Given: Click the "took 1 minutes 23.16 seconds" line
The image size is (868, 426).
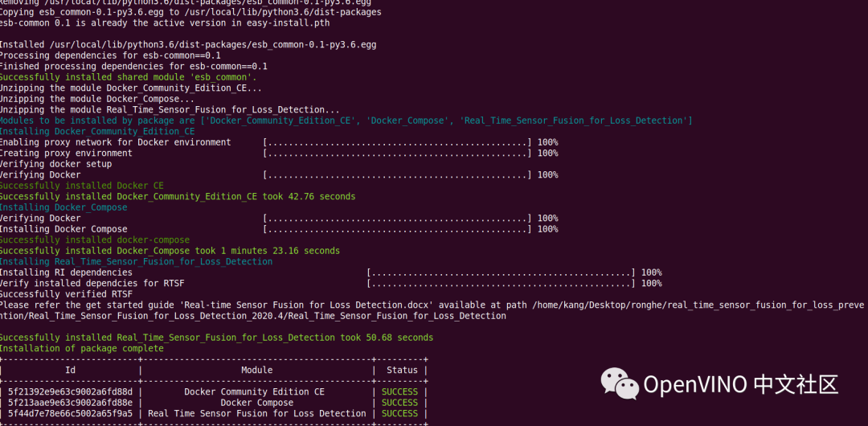Looking at the screenshot, I should [170, 251].
